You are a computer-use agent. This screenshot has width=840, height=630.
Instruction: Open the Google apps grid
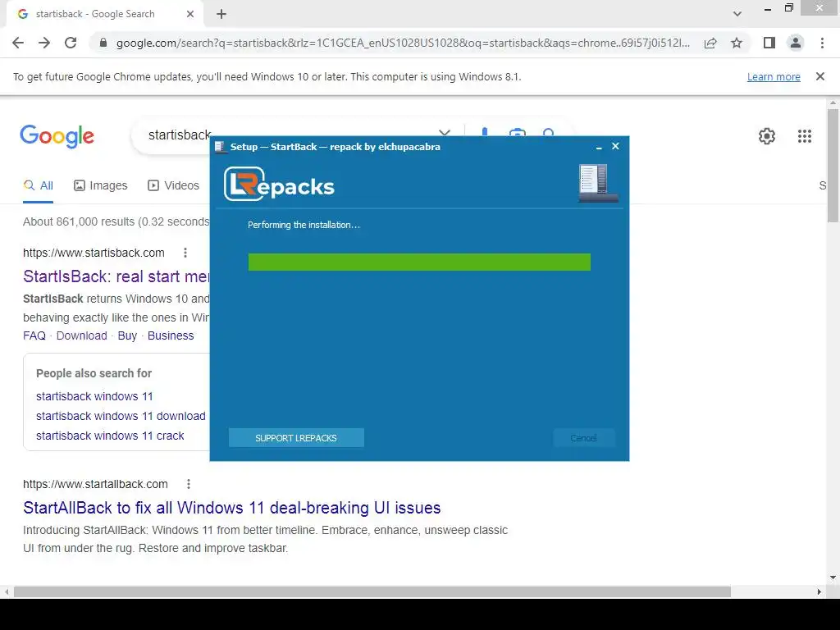804,136
